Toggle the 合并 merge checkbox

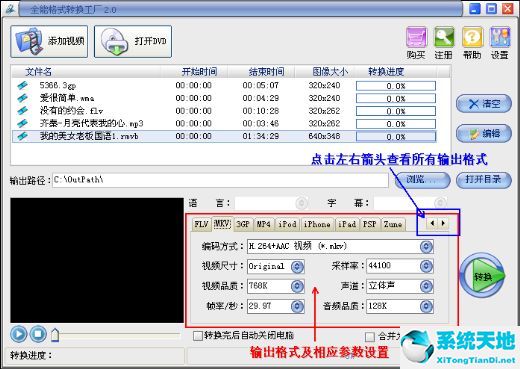[370, 337]
